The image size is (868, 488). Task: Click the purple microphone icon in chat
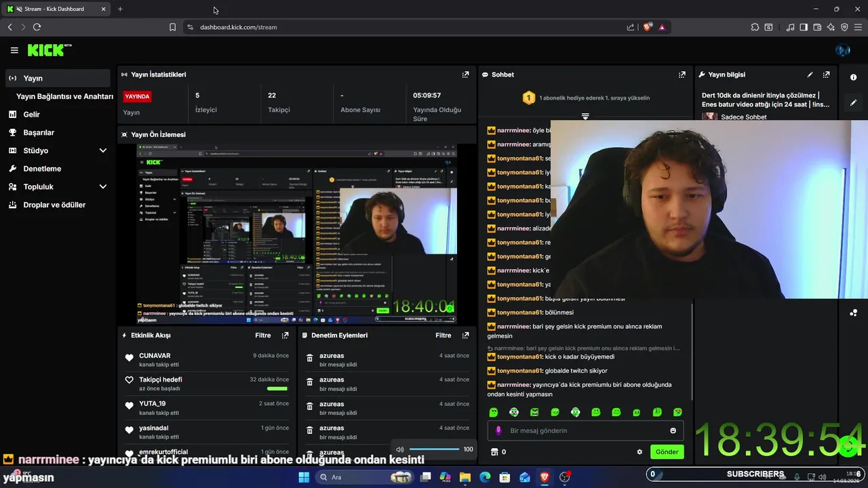coord(498,430)
